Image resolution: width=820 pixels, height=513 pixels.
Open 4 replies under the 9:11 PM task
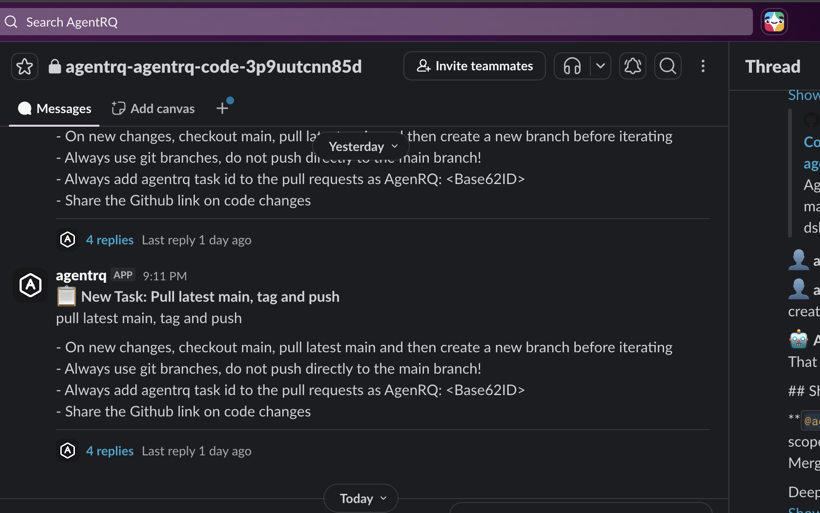pyautogui.click(x=109, y=451)
